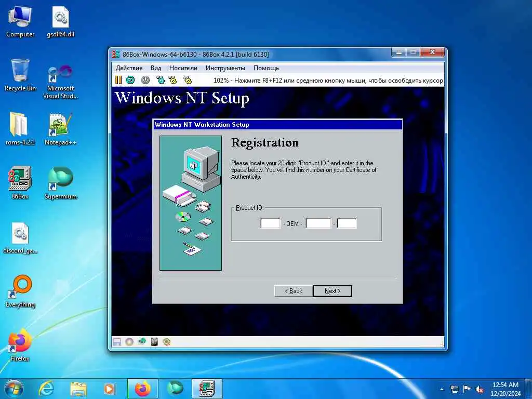Viewport: 532px width, 399px height.
Task: Click the Action Center flag icon
Action: click(x=467, y=389)
